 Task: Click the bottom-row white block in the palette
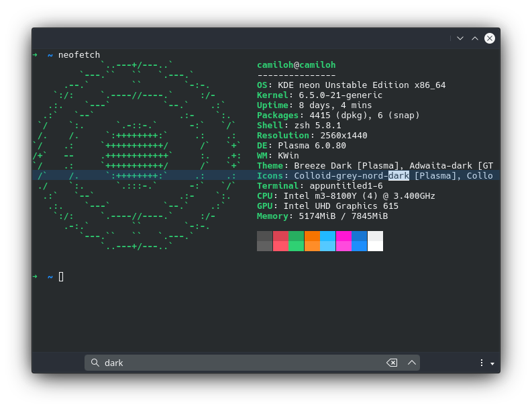375,246
